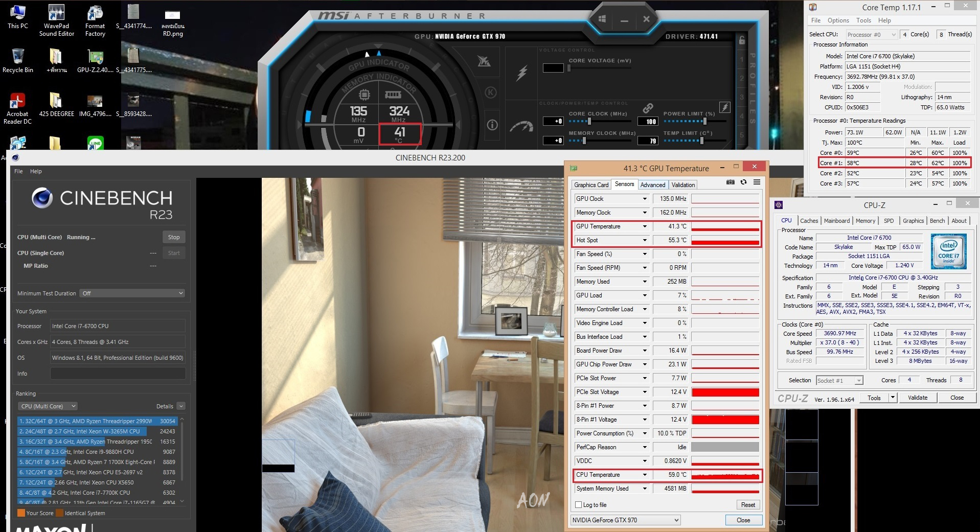Open the Hot Spot sensor dropdown

[x=645, y=240]
